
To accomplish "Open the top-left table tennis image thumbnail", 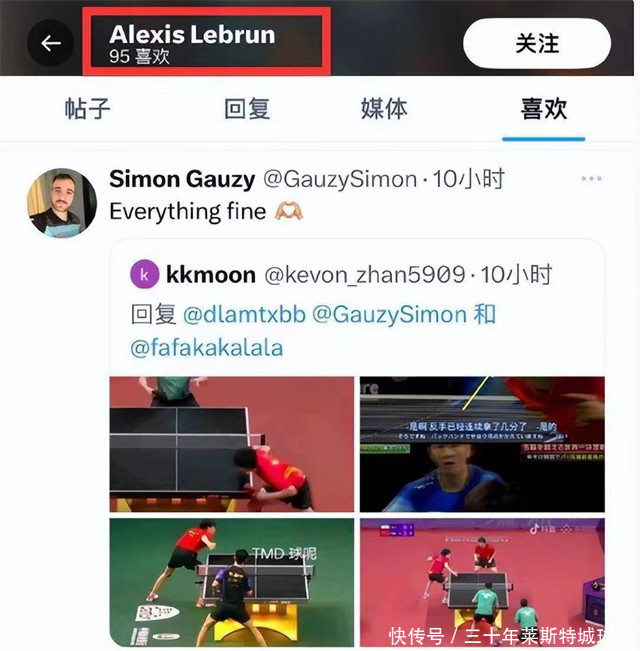I will [232, 444].
